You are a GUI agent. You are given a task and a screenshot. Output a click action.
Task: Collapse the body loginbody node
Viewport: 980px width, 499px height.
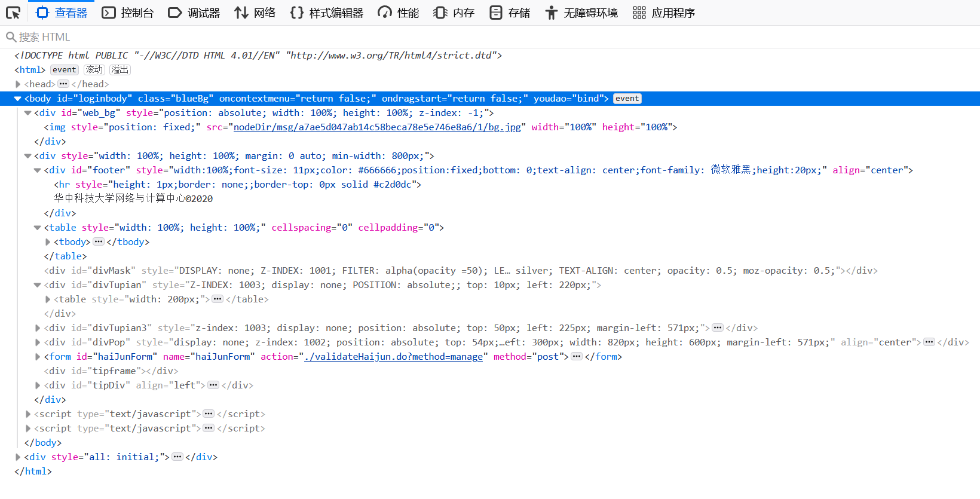[18, 99]
